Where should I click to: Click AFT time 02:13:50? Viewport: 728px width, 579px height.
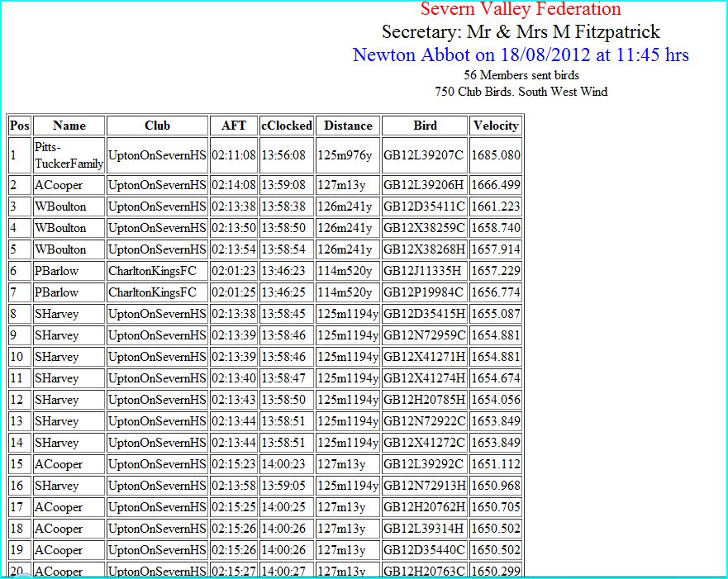pyautogui.click(x=234, y=228)
